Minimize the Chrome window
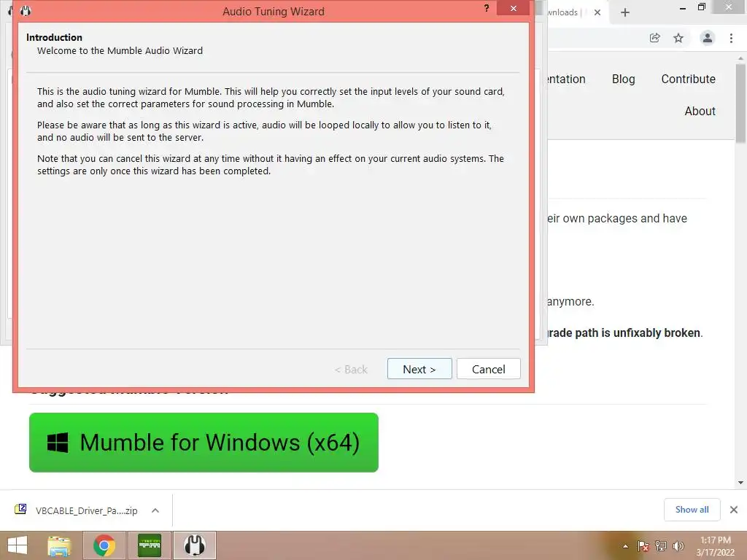The image size is (747, 560). click(x=683, y=7)
